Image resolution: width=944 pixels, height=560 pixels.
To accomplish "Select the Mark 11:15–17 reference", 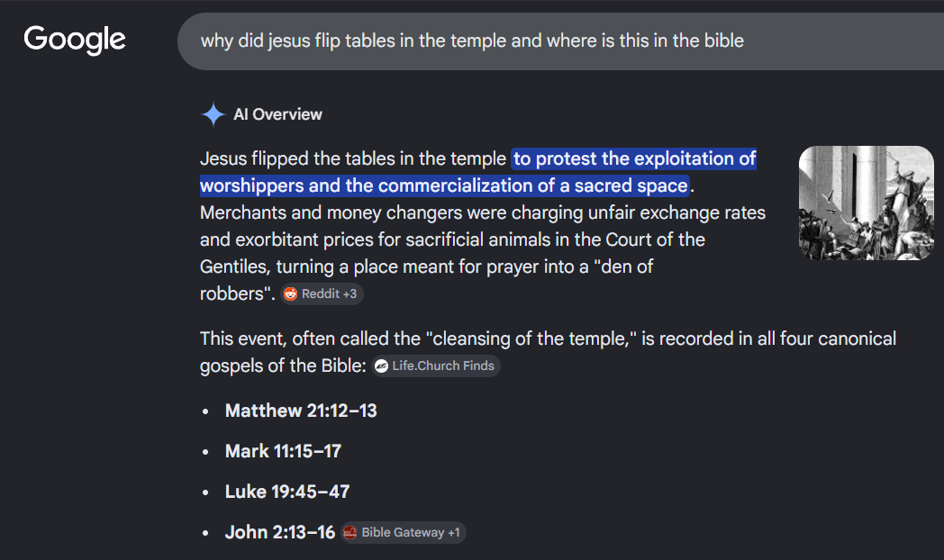I will pos(283,451).
